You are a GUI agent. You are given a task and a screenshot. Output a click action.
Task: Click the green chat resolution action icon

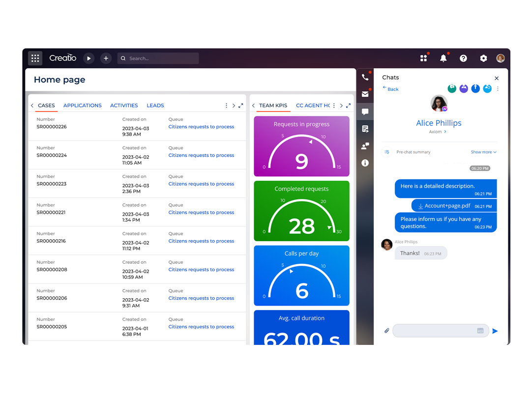click(452, 88)
